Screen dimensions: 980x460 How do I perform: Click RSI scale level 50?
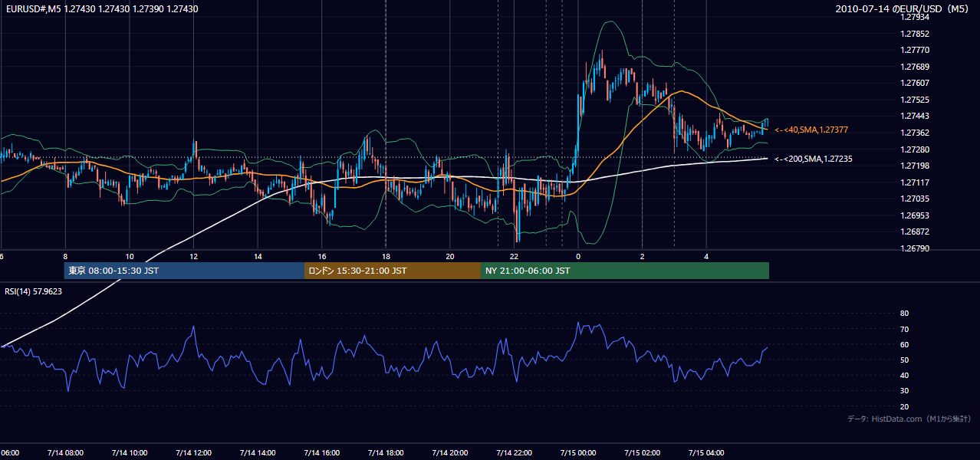904,360
